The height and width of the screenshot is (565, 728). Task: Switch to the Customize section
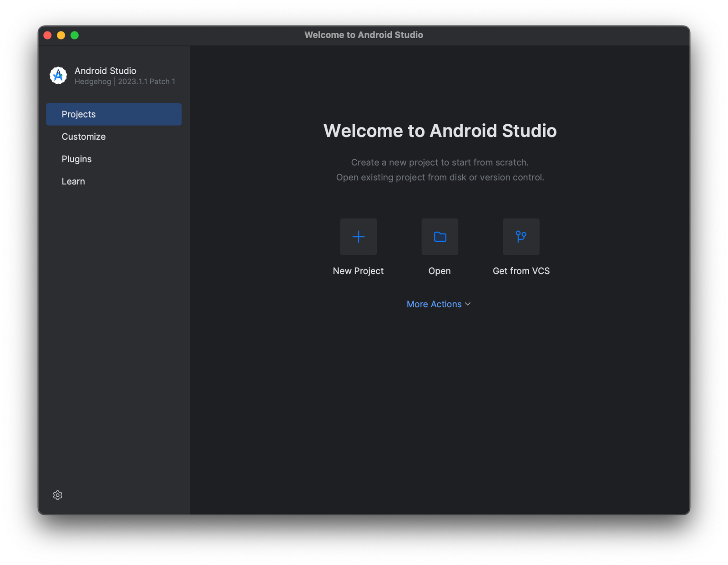tap(83, 136)
